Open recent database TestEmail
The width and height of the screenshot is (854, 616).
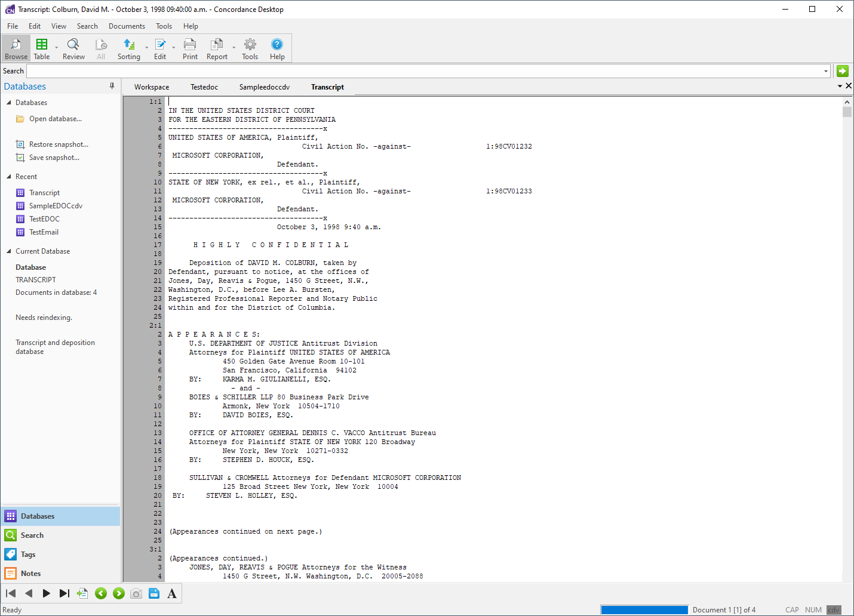(x=44, y=232)
